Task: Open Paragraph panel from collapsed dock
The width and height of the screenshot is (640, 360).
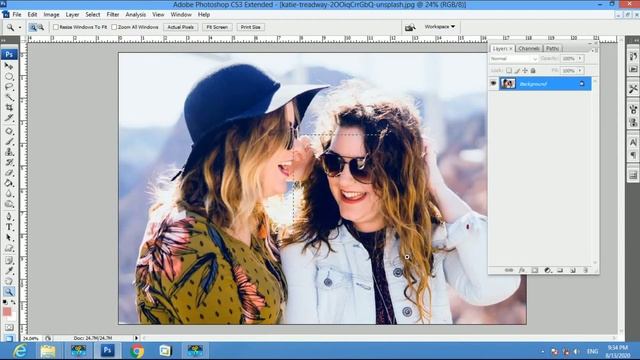Action: pos(633,155)
